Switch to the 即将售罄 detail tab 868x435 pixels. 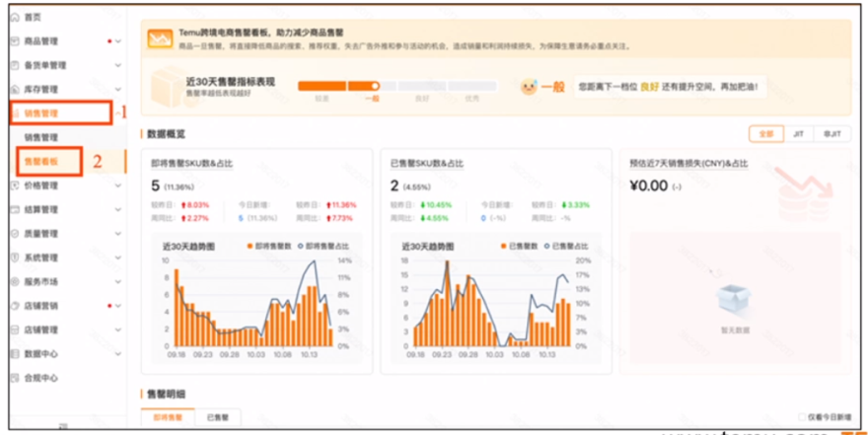[x=168, y=417]
